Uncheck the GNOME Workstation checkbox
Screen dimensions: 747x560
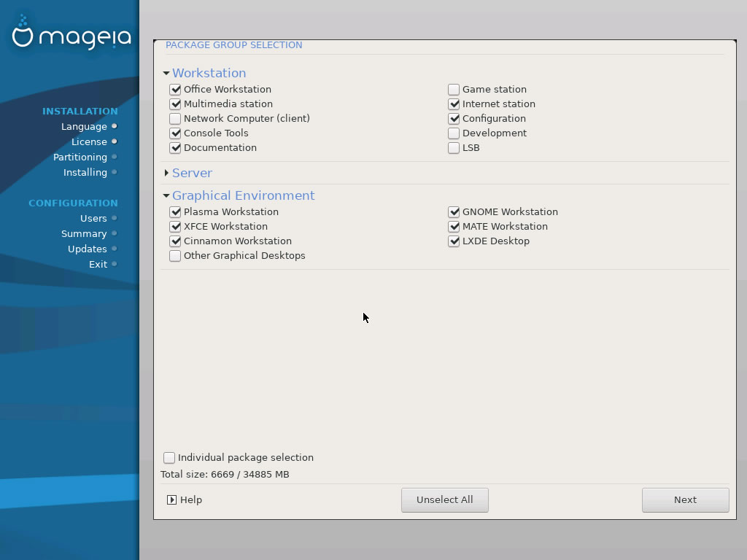454,212
